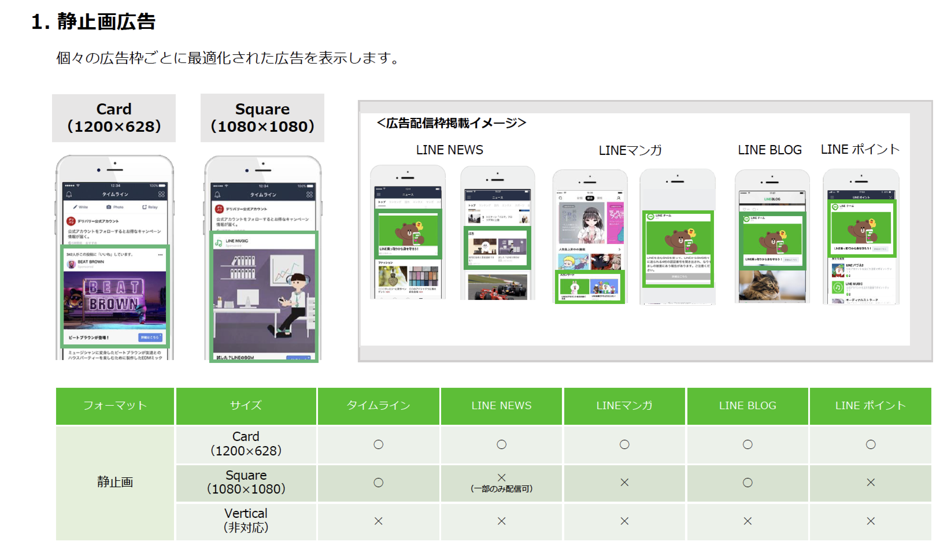Click the × in Square row under the LINEマンガ header cell
The image size is (951, 560).
[625, 483]
